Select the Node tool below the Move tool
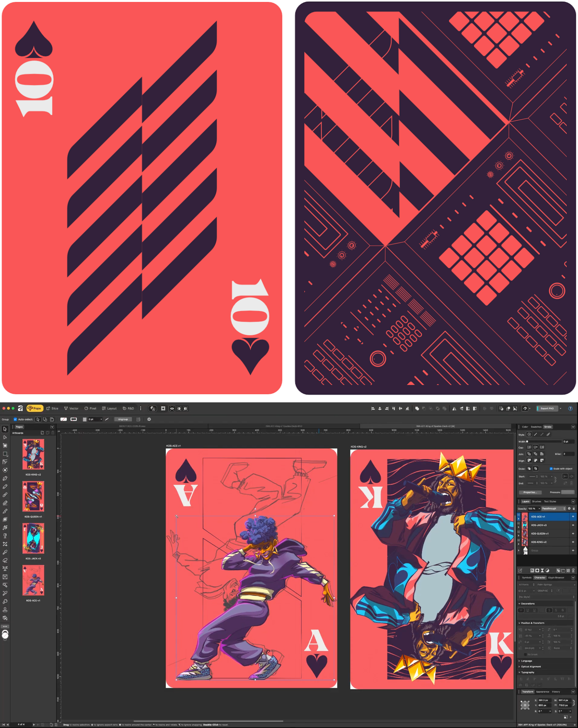Image resolution: width=578 pixels, height=728 pixels. 5,437
